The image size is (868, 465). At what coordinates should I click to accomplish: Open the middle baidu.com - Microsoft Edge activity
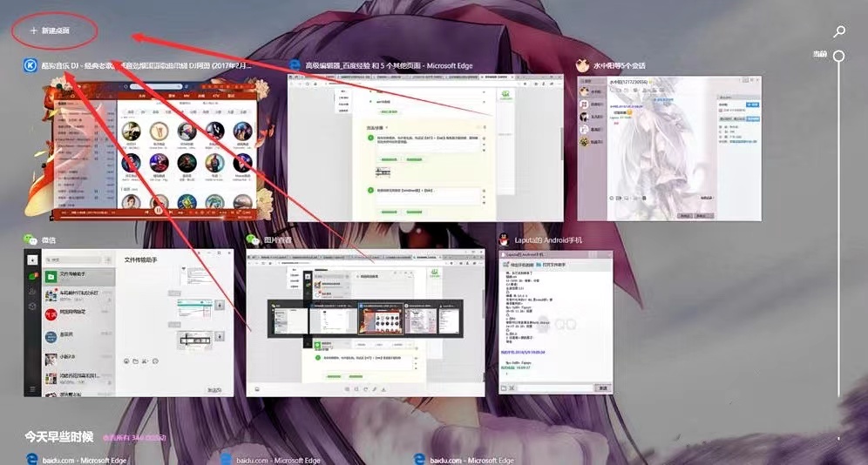click(x=271, y=460)
